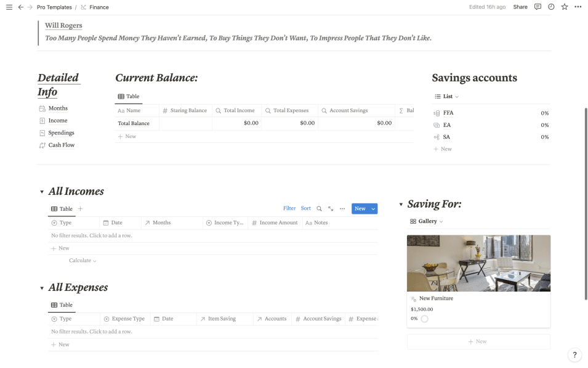Open the three-dot page options menu
The width and height of the screenshot is (588, 368).
tap(578, 7)
